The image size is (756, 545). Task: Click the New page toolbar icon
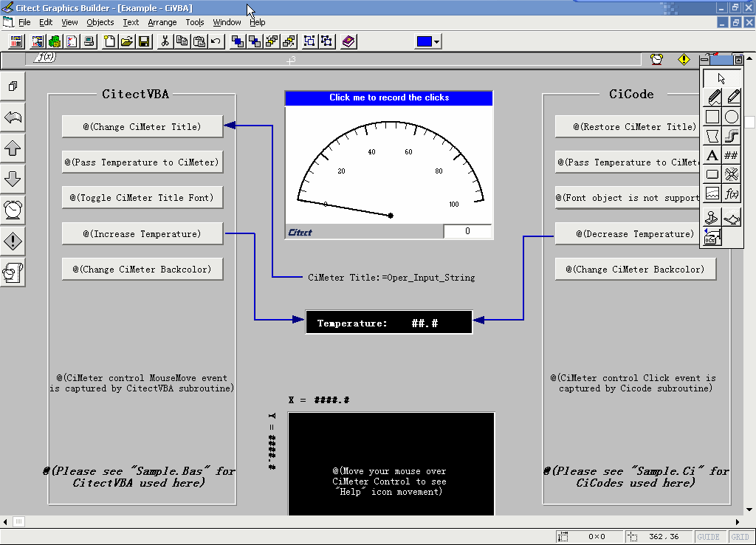pos(110,41)
